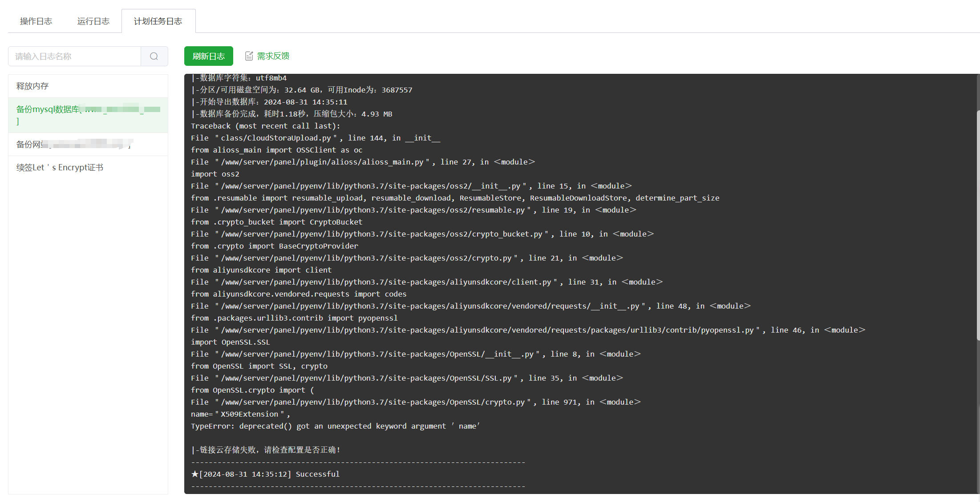Select the 续签Let's Encrypt证书 task
The height and width of the screenshot is (502, 980).
click(x=88, y=168)
